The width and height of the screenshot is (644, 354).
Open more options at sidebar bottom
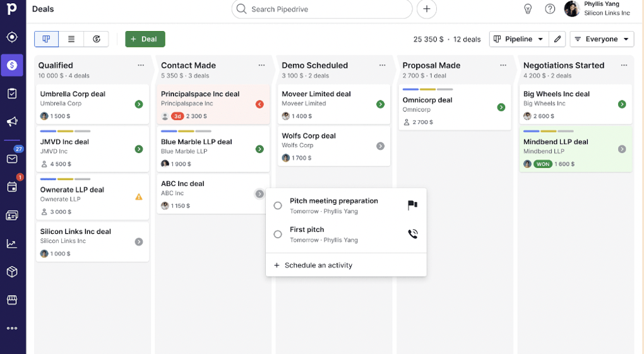(x=12, y=328)
